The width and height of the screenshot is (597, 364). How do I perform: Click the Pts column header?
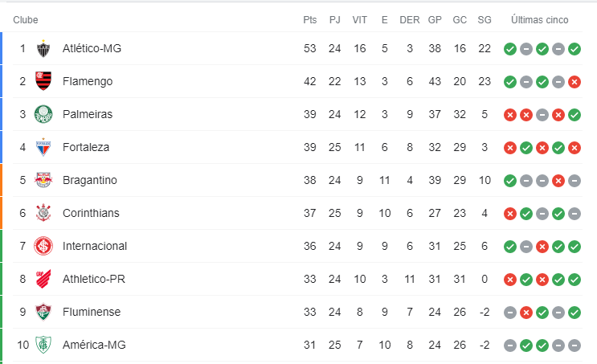310,20
